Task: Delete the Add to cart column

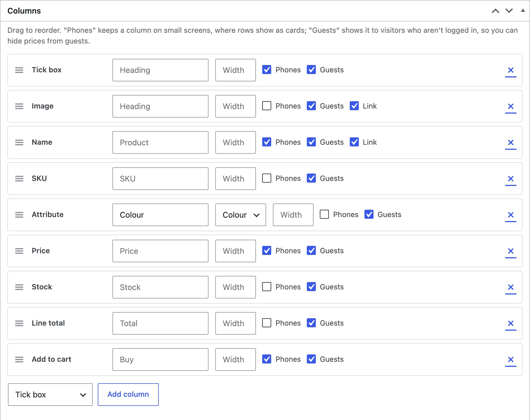Action: point(511,360)
